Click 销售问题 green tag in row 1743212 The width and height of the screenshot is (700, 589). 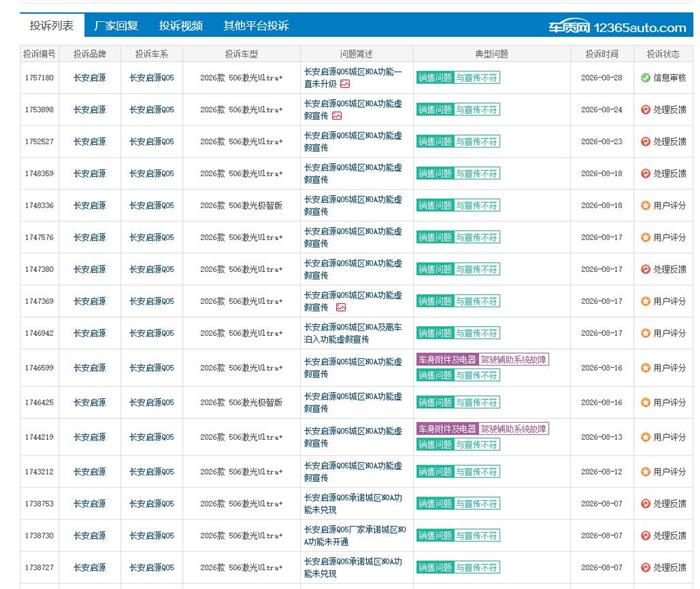click(x=435, y=472)
